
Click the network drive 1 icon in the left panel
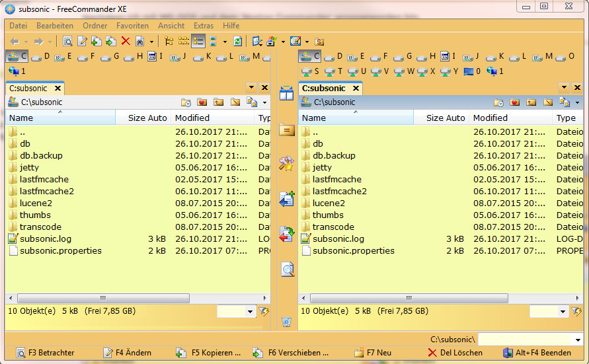(16, 71)
